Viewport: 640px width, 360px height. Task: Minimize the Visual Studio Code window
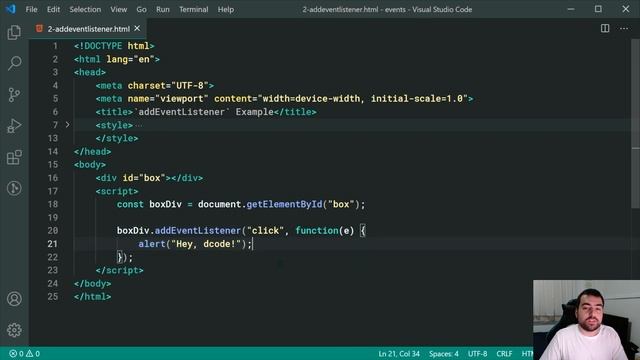[571, 9]
